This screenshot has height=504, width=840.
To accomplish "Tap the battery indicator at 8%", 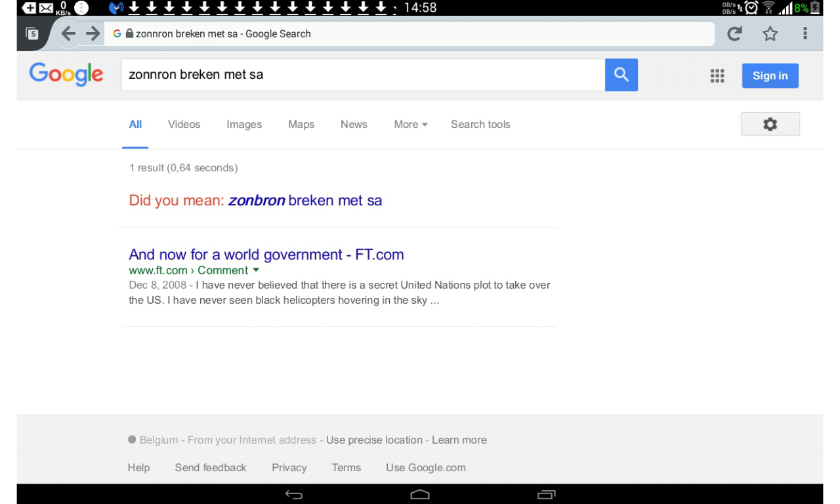I will pyautogui.click(x=808, y=8).
